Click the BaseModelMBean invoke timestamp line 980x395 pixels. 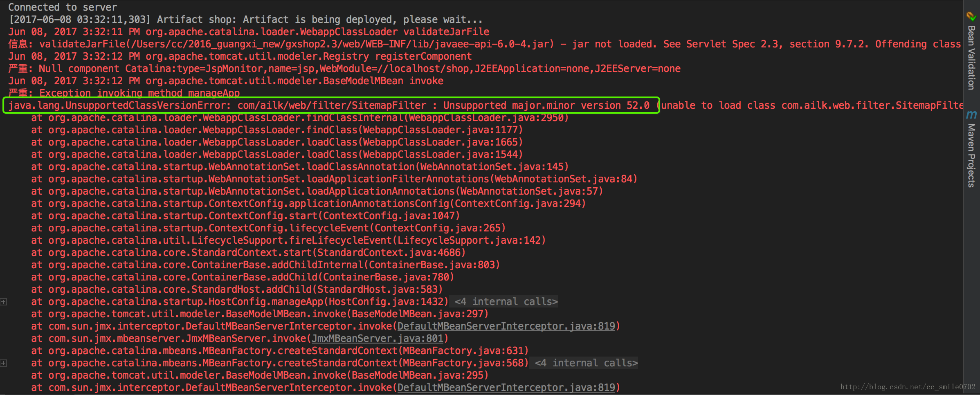coord(226,81)
